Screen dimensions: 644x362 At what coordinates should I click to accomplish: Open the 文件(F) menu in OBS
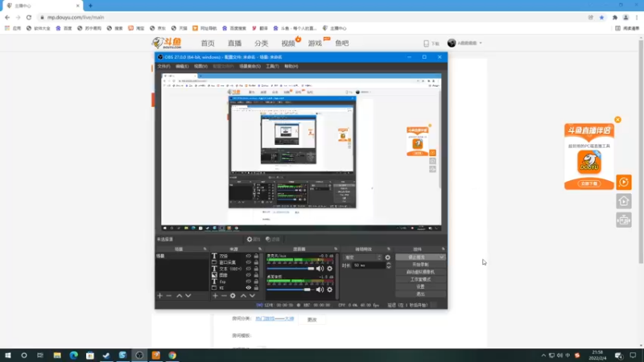click(163, 66)
